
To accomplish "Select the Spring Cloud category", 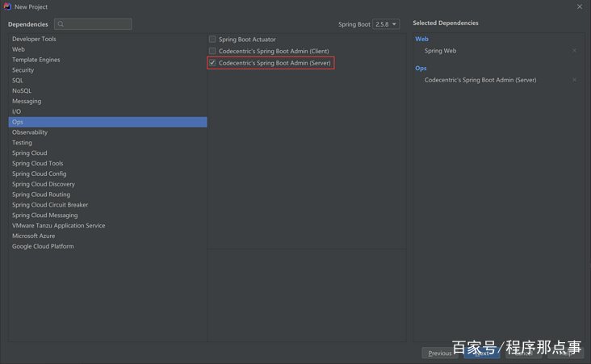I will [x=108, y=153].
